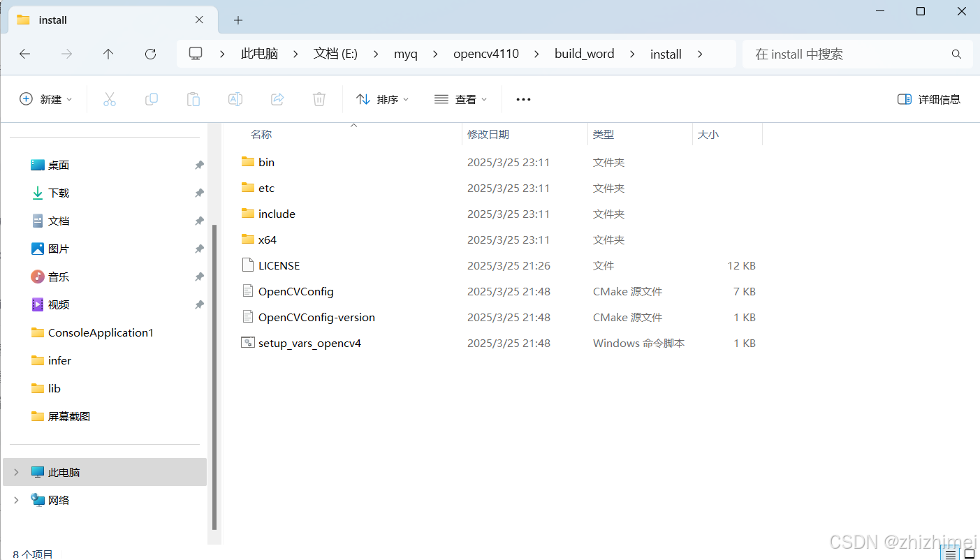Open 图片 in navigation pane
The height and width of the screenshot is (560, 980).
(59, 249)
